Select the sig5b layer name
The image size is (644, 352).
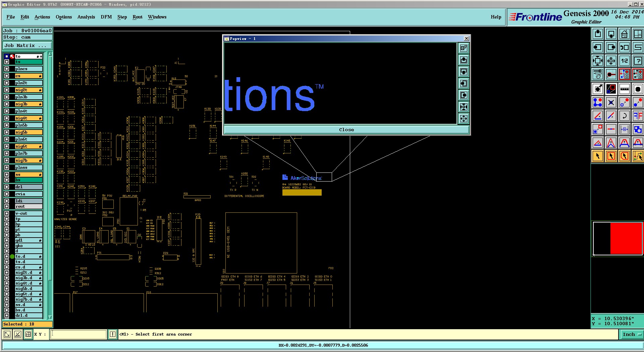coord(29,132)
